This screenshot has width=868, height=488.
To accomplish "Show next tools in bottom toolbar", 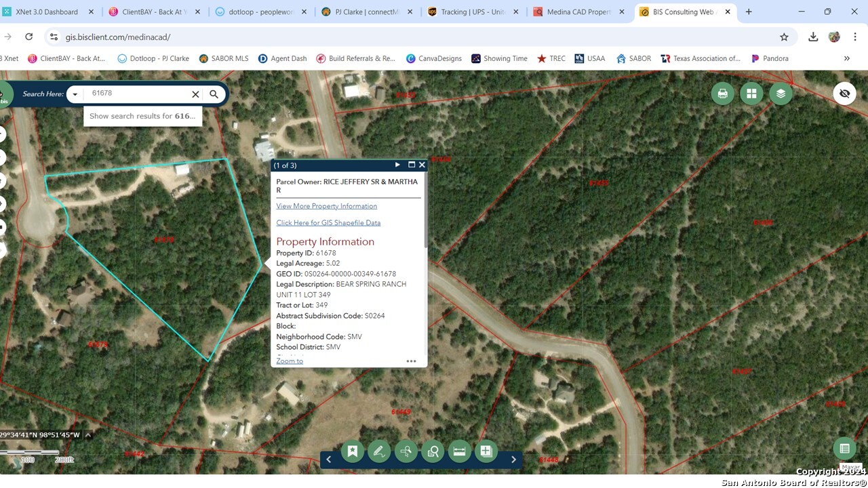I will [x=513, y=460].
